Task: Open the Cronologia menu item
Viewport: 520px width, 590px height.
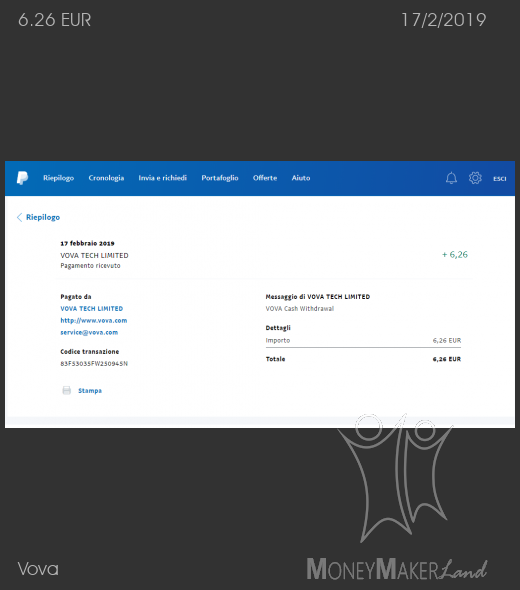Action: (x=106, y=178)
